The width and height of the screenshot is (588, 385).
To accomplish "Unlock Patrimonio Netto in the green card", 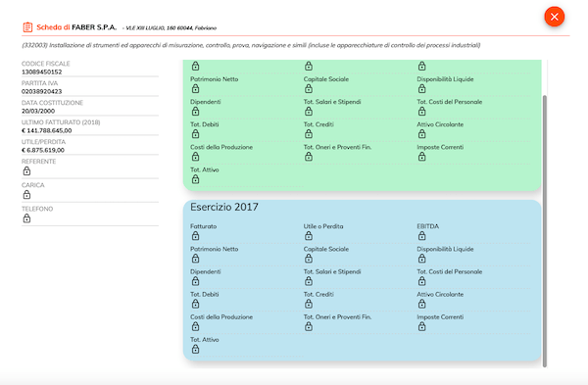I will (195, 88).
